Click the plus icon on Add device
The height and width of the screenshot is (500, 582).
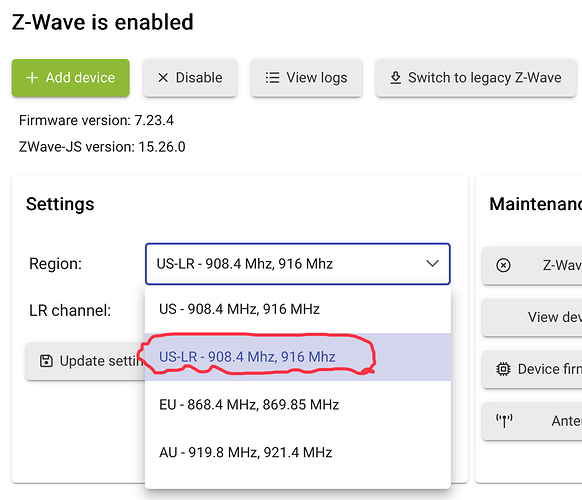point(32,78)
